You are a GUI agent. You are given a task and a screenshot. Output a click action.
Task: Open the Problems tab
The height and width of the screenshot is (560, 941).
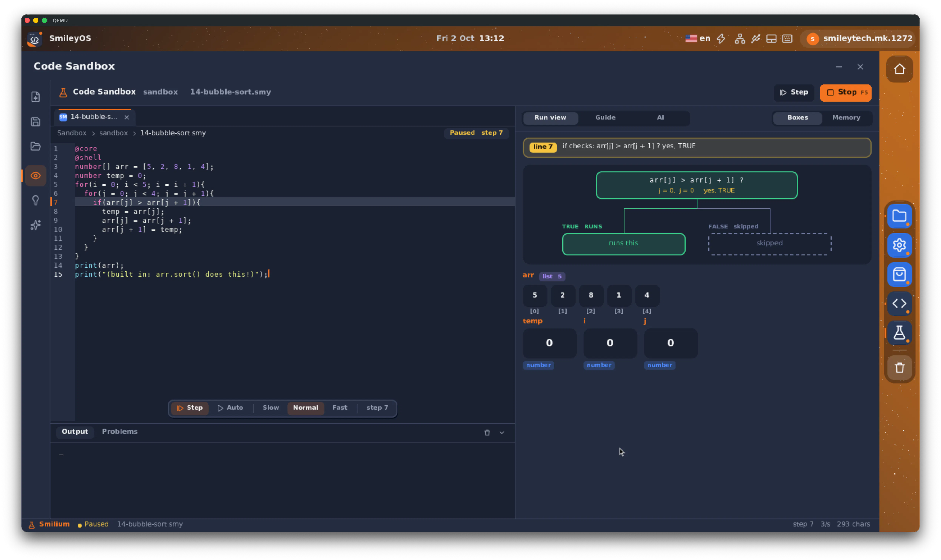click(120, 431)
